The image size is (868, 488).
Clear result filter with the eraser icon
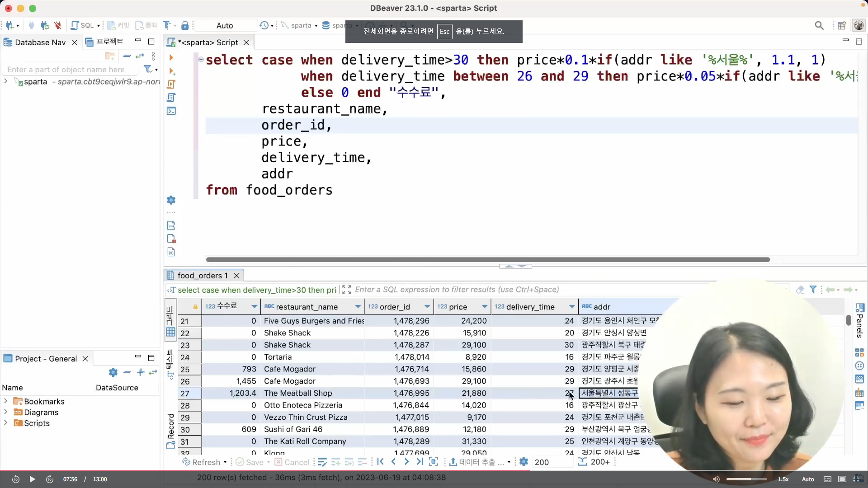tap(800, 290)
